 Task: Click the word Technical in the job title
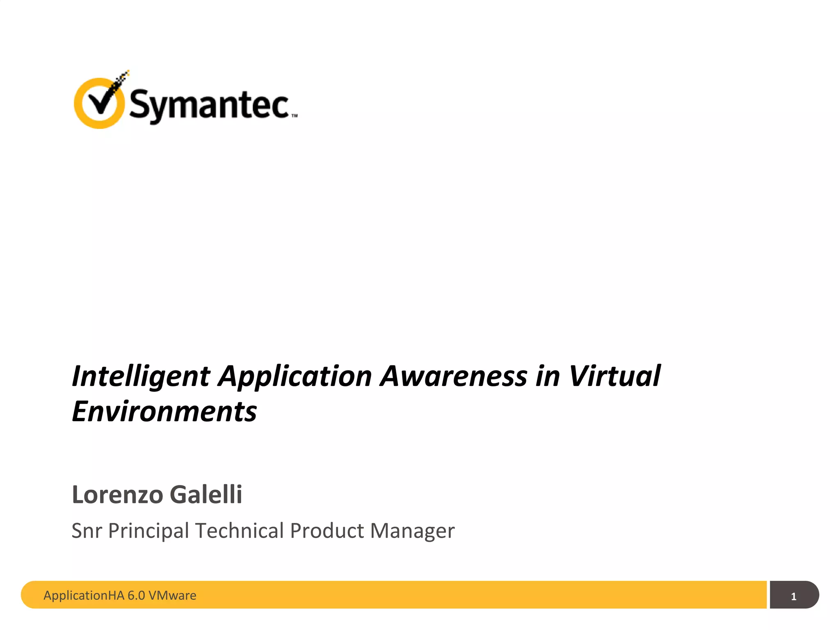pyautogui.click(x=240, y=531)
